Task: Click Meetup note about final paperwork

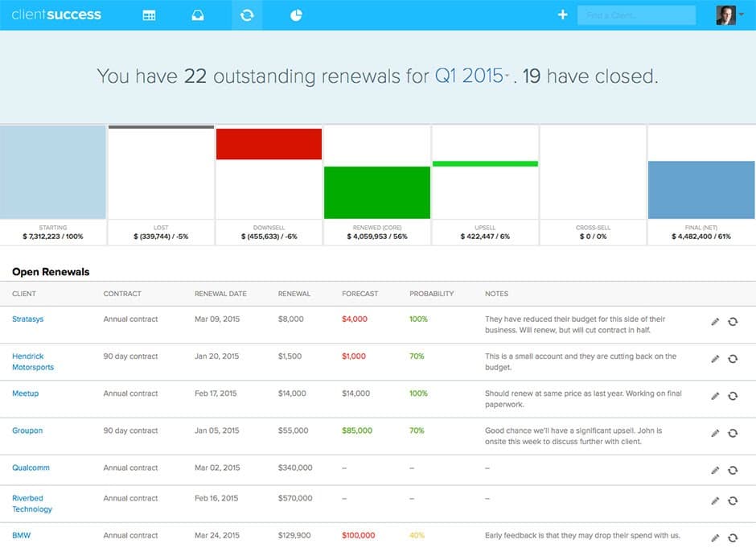Action: tap(583, 398)
